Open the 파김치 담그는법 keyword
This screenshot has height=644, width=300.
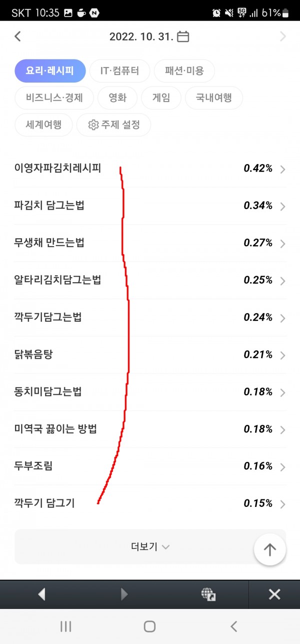click(x=49, y=206)
